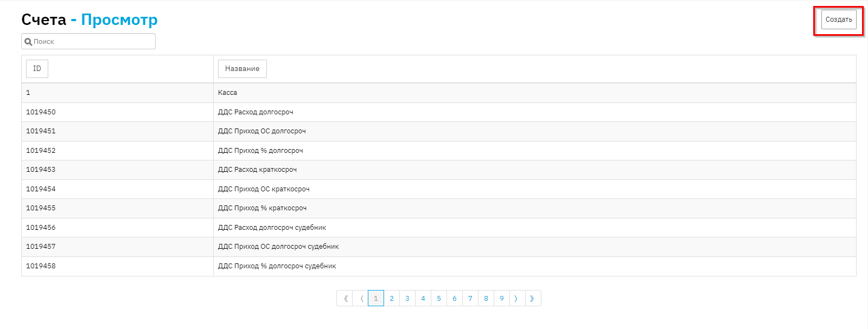Click account ID 1019452
This screenshot has height=329, width=868.
(41, 151)
